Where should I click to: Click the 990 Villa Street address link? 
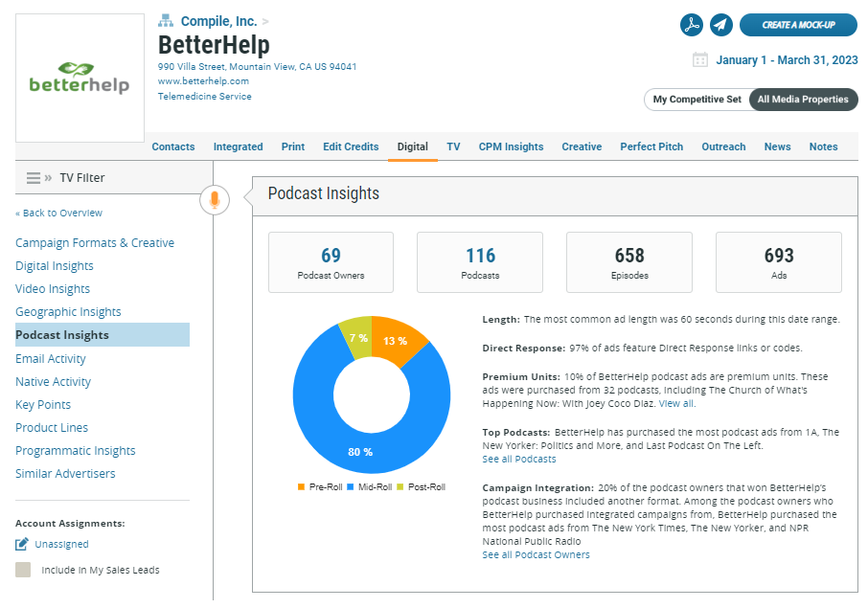tap(257, 66)
